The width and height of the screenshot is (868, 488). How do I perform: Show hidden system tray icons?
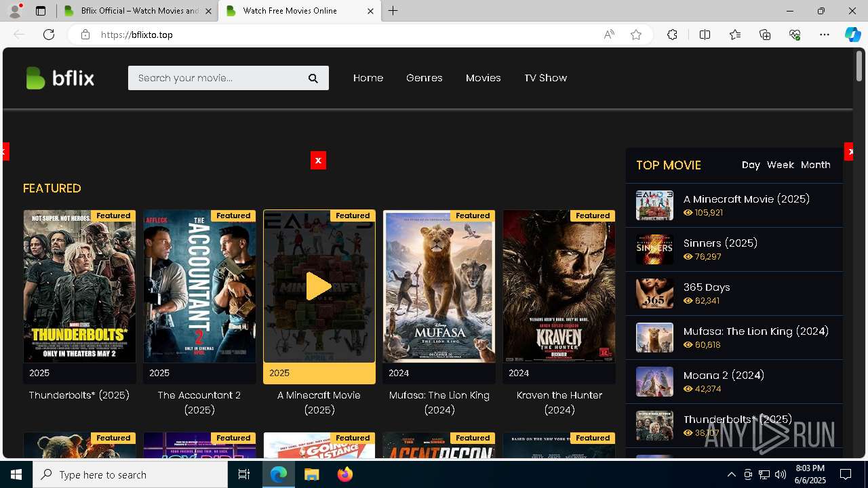731,474
